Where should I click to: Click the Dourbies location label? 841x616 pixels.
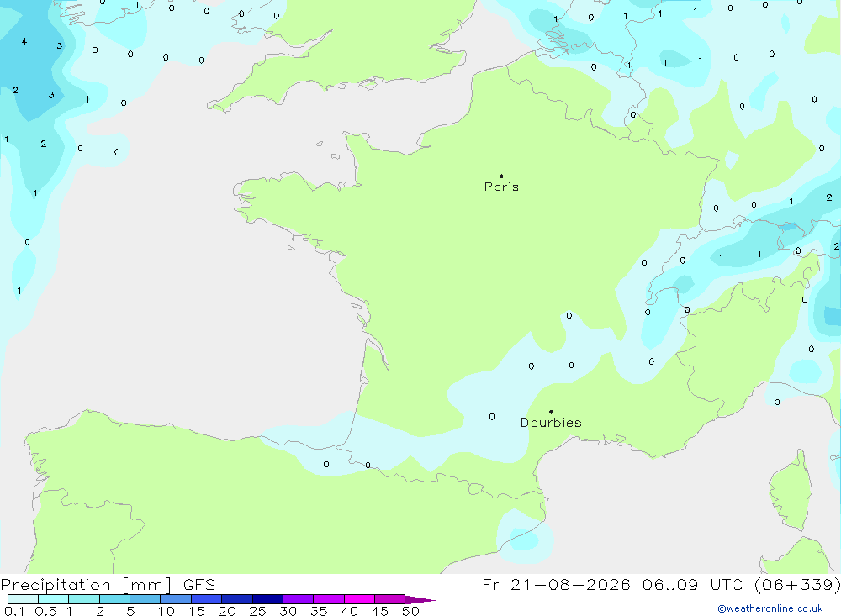click(551, 423)
